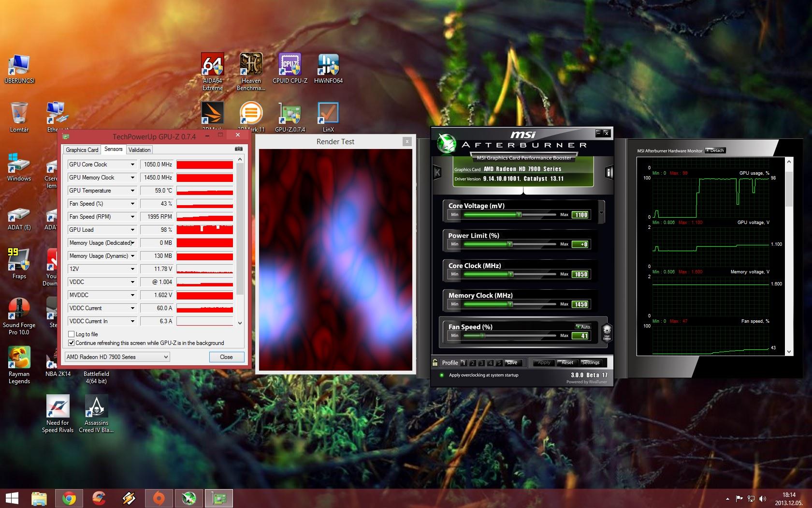Open UBERUNCSI computer icon
Image resolution: width=812 pixels, height=508 pixels.
click(19, 68)
